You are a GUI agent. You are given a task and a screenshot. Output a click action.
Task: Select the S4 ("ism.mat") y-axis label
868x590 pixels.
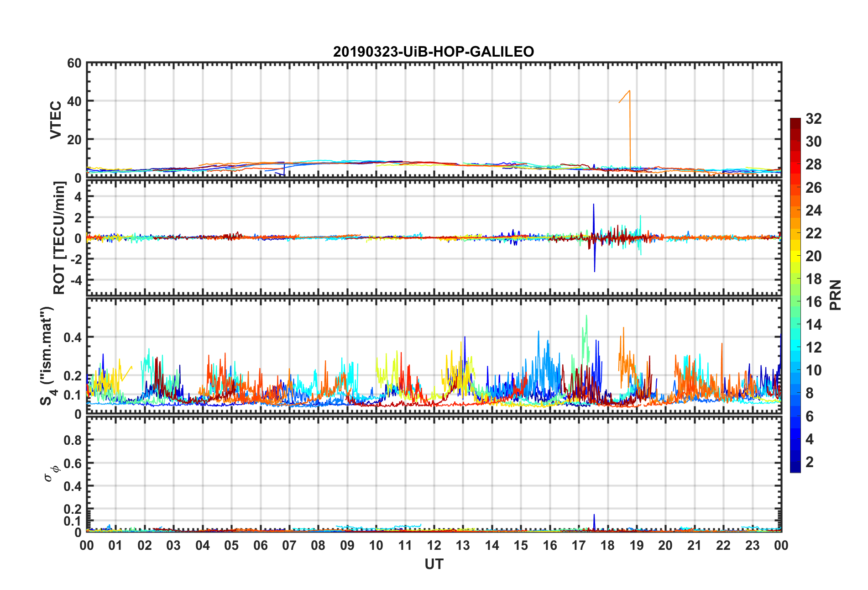(x=47, y=356)
